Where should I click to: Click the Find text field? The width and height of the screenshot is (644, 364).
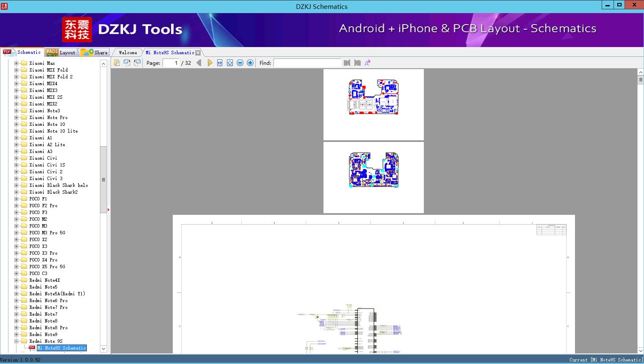[x=307, y=63]
